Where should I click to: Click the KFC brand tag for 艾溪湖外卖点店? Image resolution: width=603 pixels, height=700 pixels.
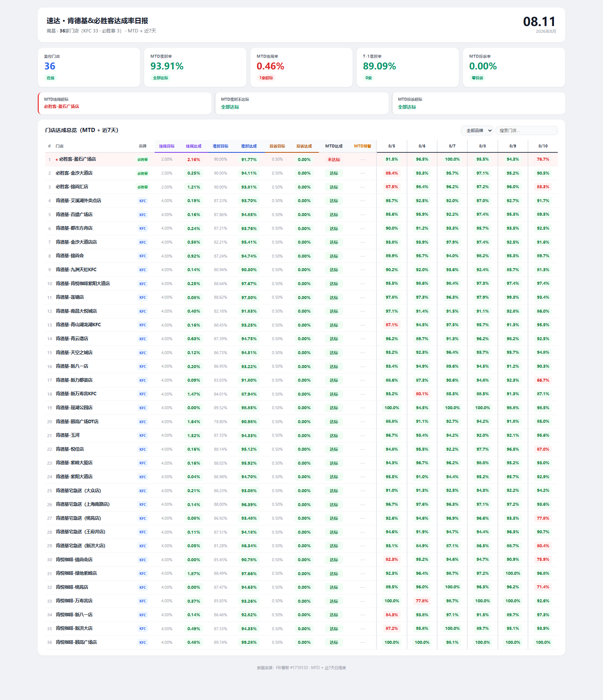pyautogui.click(x=142, y=201)
